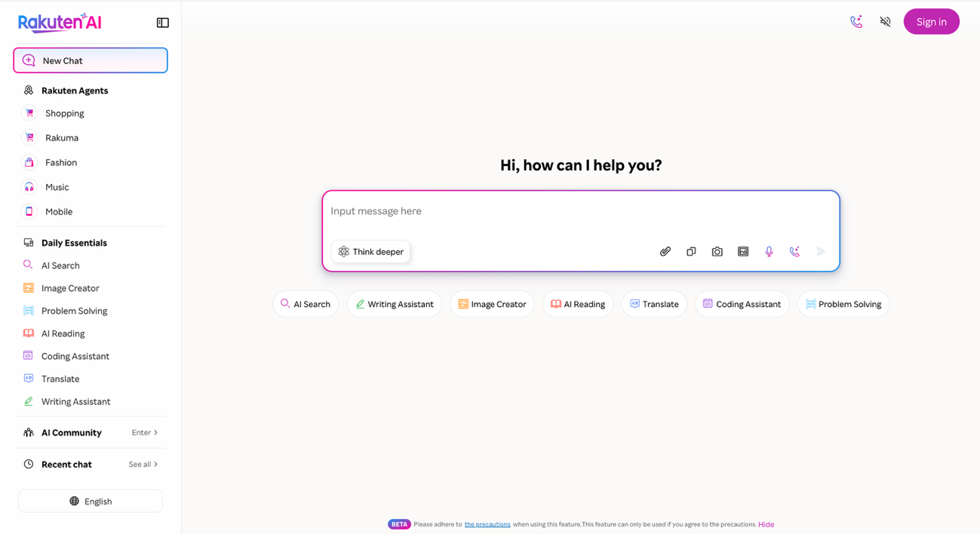
Task: Open the English language selector
Action: tap(91, 501)
